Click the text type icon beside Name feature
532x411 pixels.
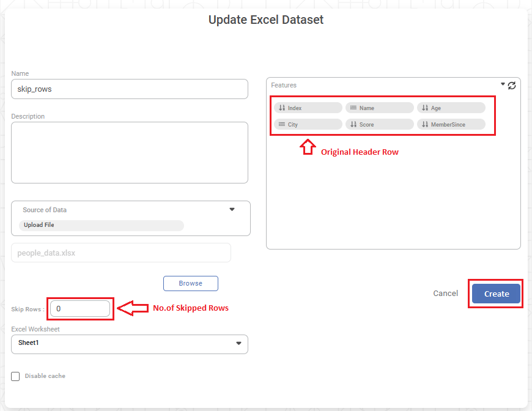(353, 108)
